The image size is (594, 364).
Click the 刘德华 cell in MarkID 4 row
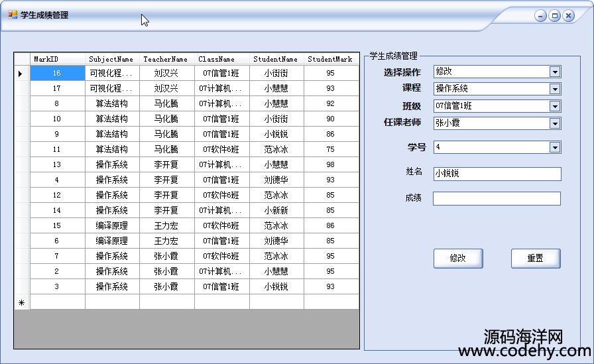276,180
